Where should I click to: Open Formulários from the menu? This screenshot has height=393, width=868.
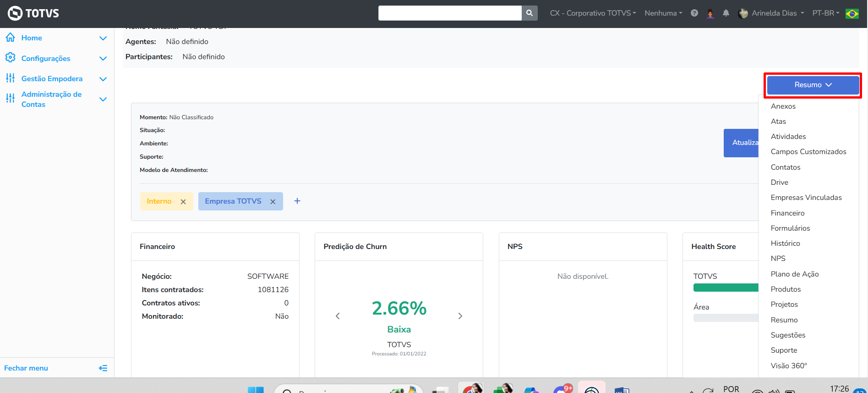[790, 228]
